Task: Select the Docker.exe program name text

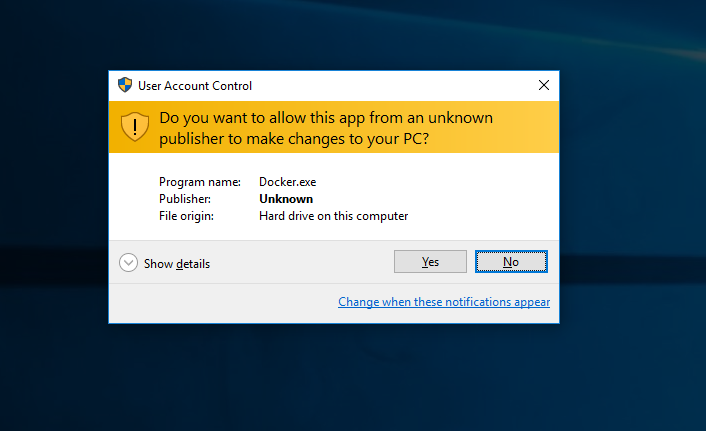Action: pyautogui.click(x=287, y=182)
